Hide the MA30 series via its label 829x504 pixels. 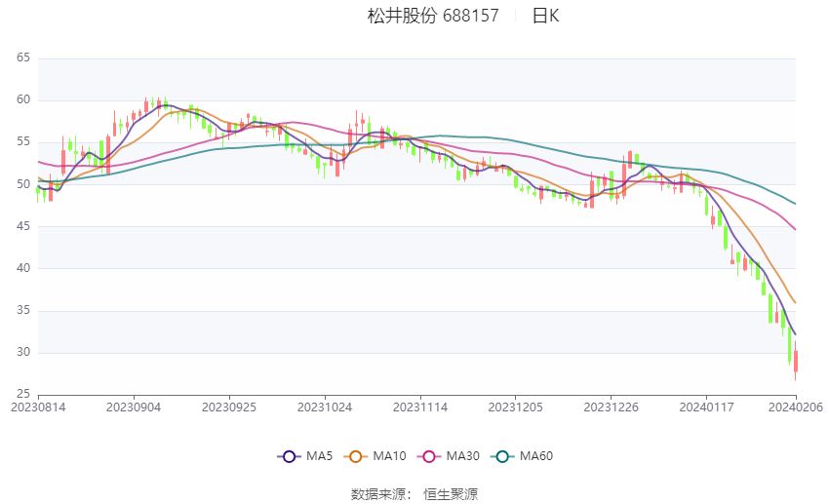tap(462, 456)
